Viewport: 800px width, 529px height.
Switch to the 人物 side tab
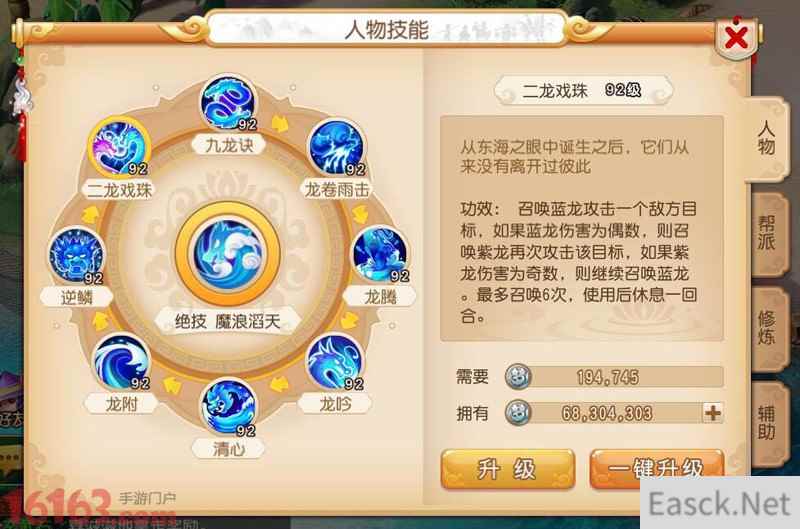(x=765, y=138)
